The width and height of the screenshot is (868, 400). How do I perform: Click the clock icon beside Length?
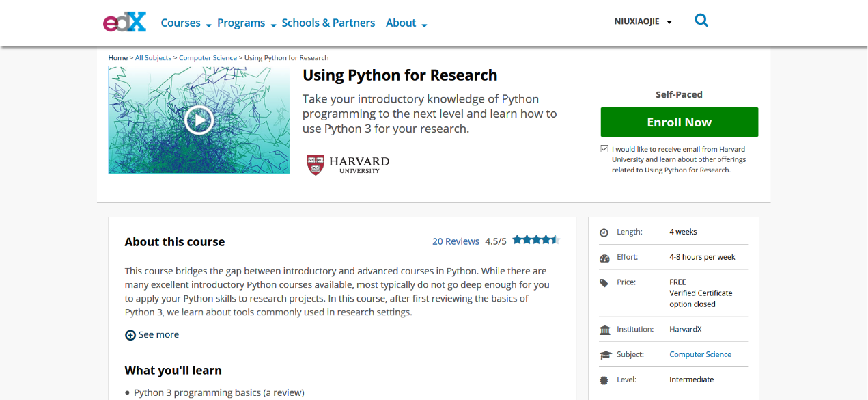(604, 232)
